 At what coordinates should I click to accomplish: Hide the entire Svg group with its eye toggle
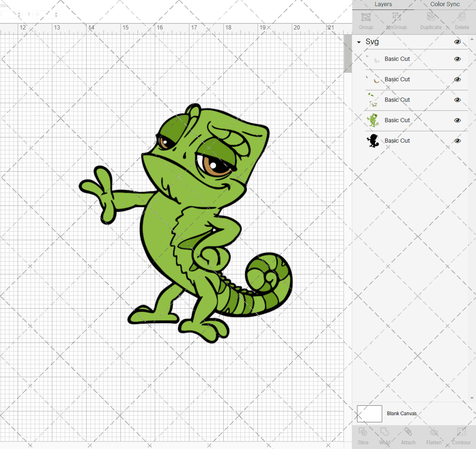coord(457,42)
